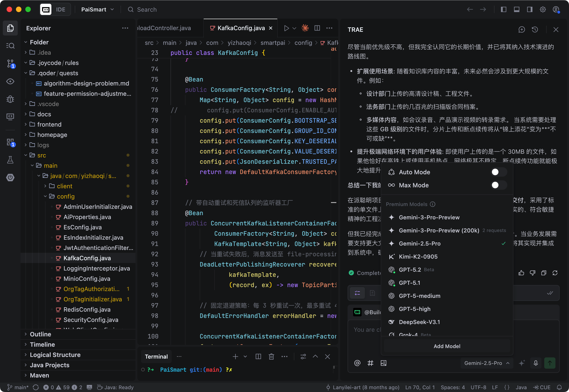
Task: Expand the Java Projects section
Action: point(50,365)
